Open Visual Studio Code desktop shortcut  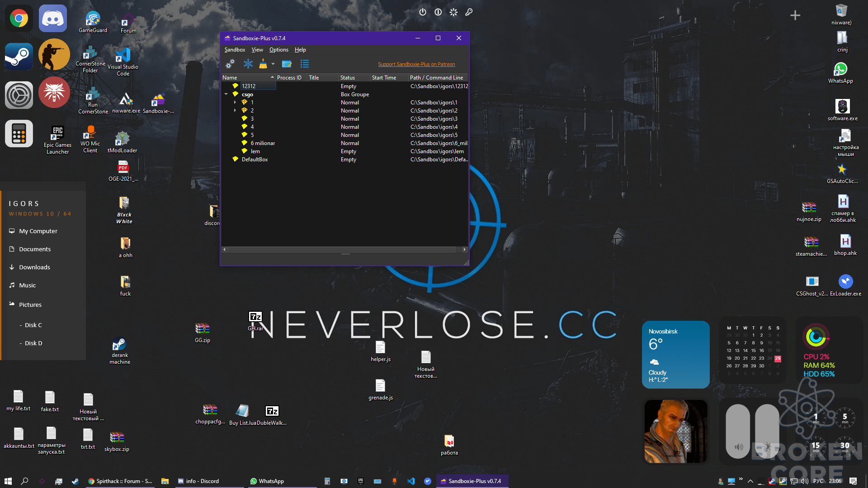tap(123, 61)
